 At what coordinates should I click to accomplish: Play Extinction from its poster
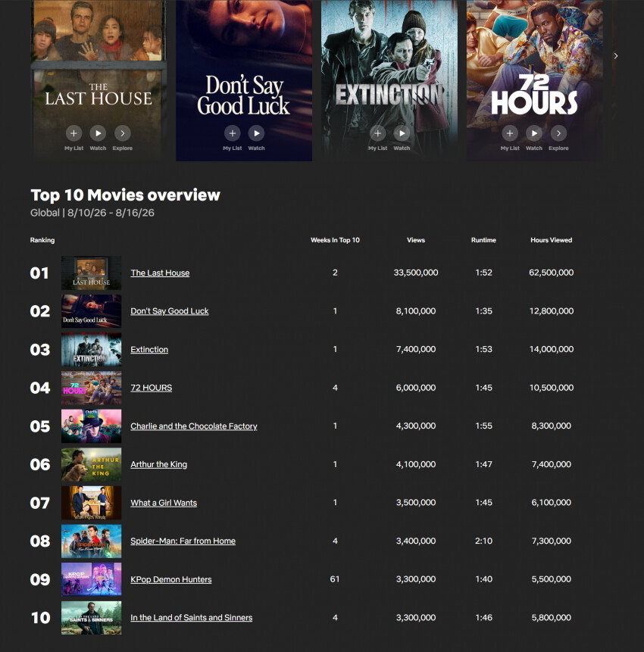(402, 133)
